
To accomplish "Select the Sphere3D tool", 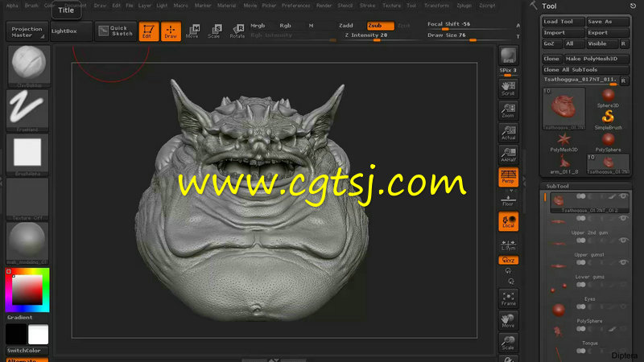I will (x=609, y=98).
